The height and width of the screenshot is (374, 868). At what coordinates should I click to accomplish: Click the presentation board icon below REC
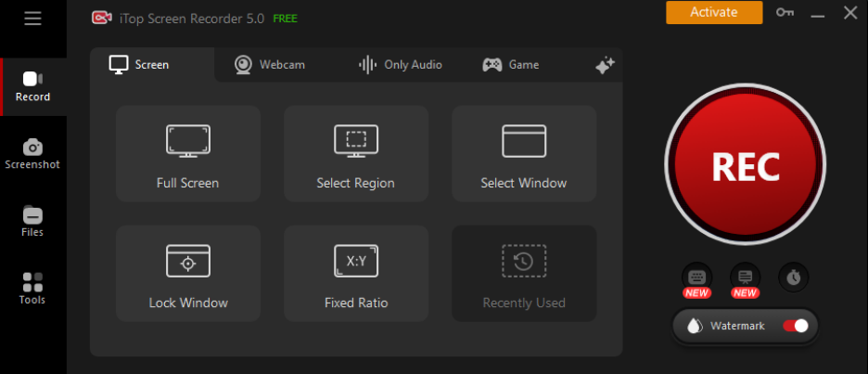[745, 277]
